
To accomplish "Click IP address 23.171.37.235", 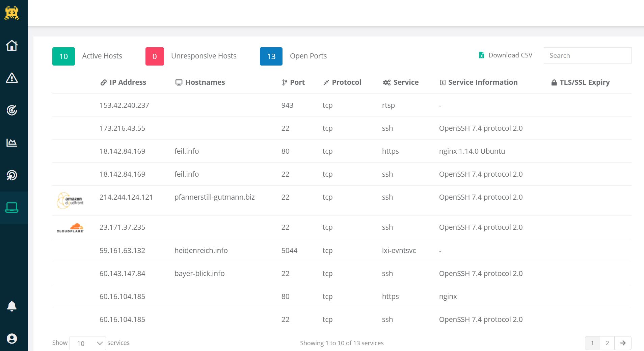I will [x=122, y=227].
